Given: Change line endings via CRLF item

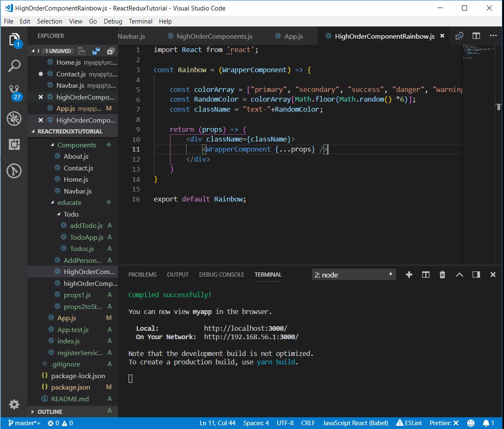Looking at the screenshot, I should (308, 423).
